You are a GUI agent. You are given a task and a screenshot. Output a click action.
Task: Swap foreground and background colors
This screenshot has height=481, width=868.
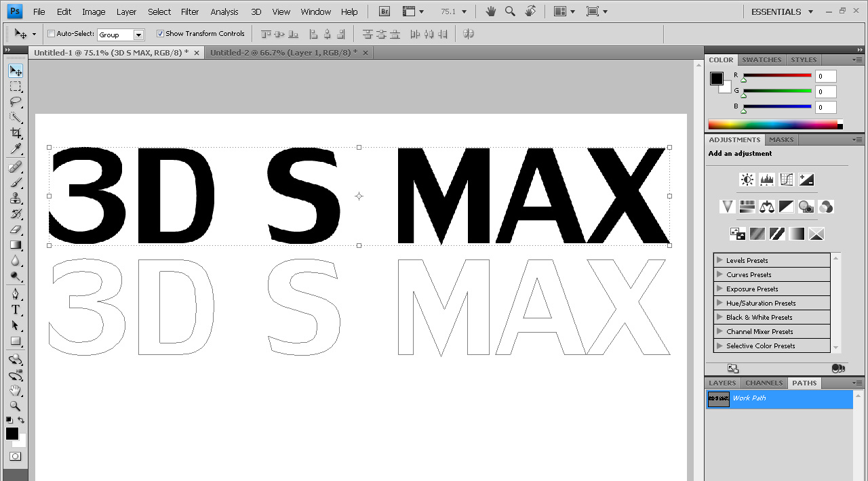21,420
